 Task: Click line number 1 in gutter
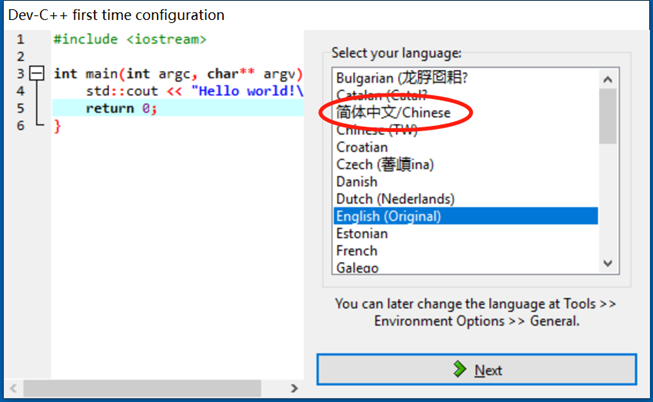coord(20,39)
